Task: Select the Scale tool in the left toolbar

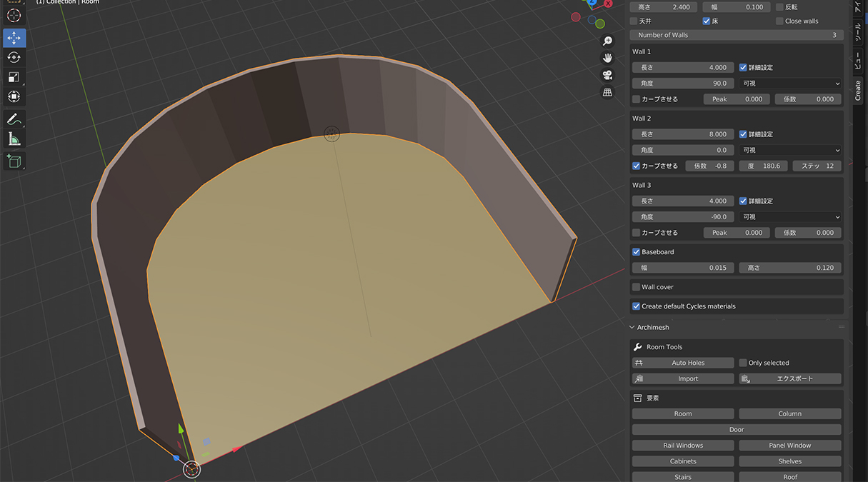Action: (14, 76)
